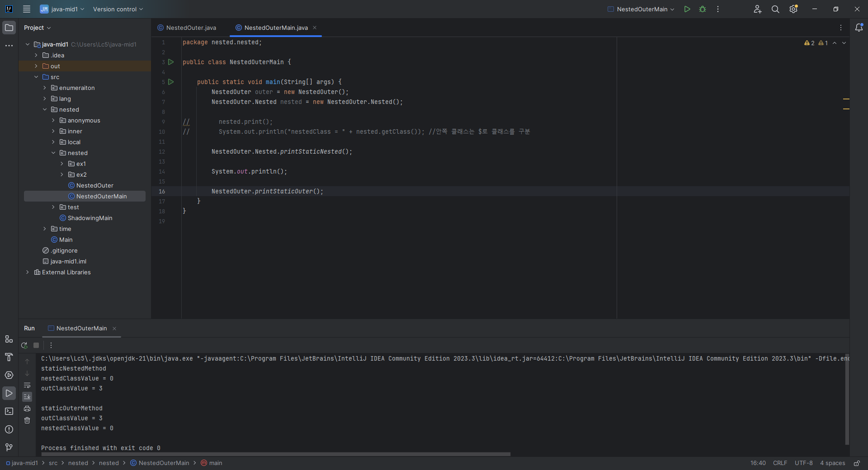868x470 pixels.
Task: Open the Git version control tool window
Action: tap(9, 447)
